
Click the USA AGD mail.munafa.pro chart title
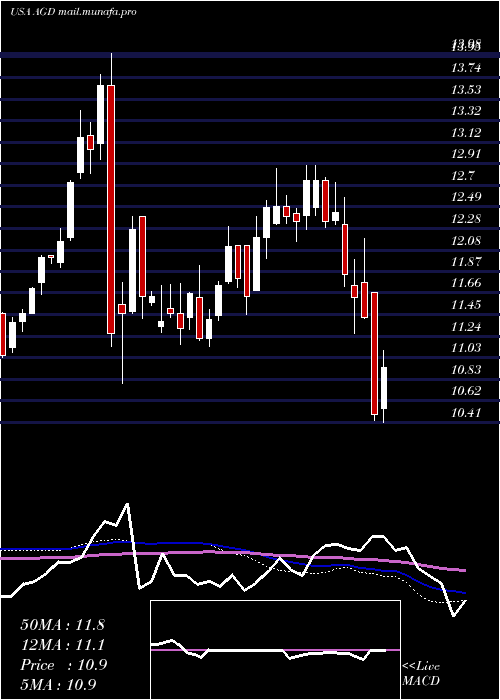[73, 12]
